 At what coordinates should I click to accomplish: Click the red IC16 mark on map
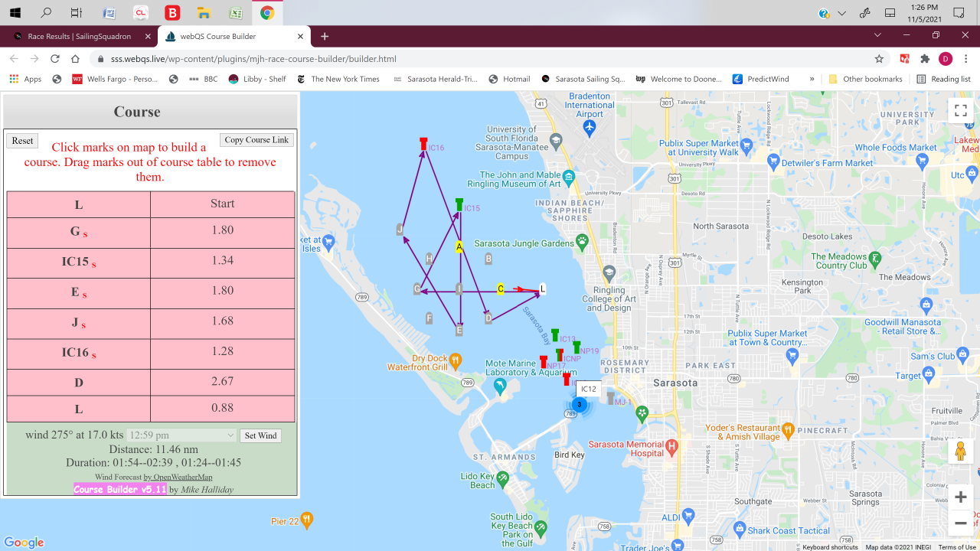coord(423,144)
